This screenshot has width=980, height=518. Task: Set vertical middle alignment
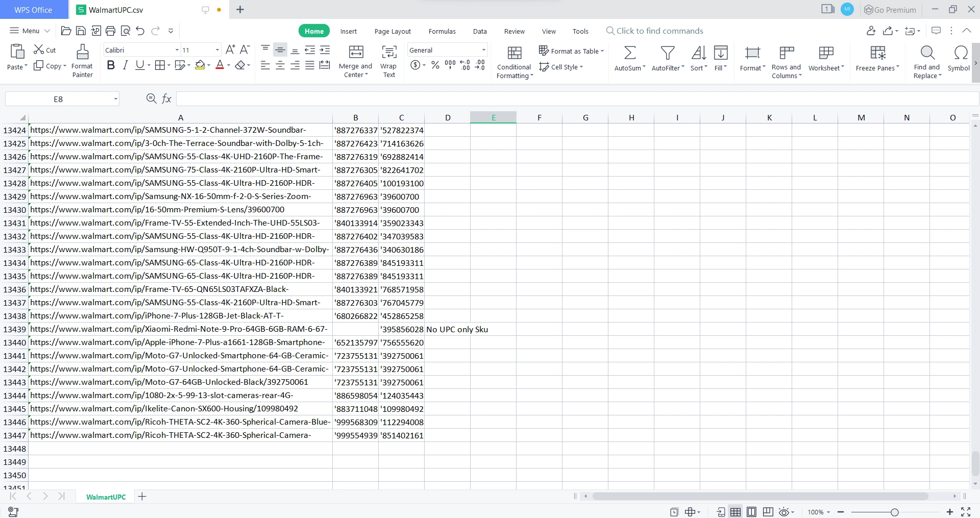pos(280,50)
